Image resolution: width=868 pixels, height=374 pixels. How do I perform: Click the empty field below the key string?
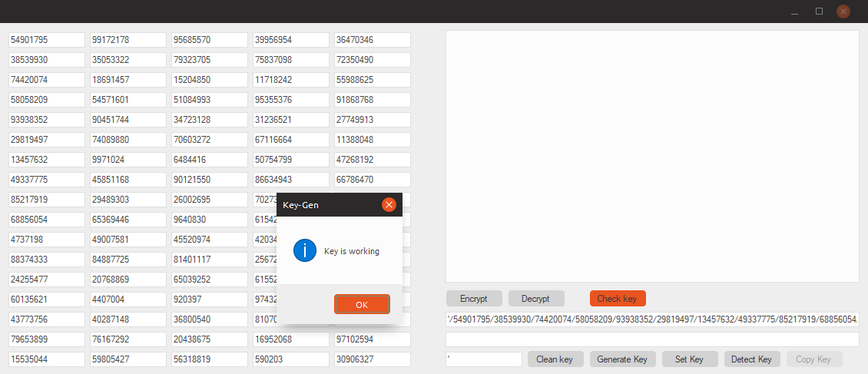pos(652,339)
